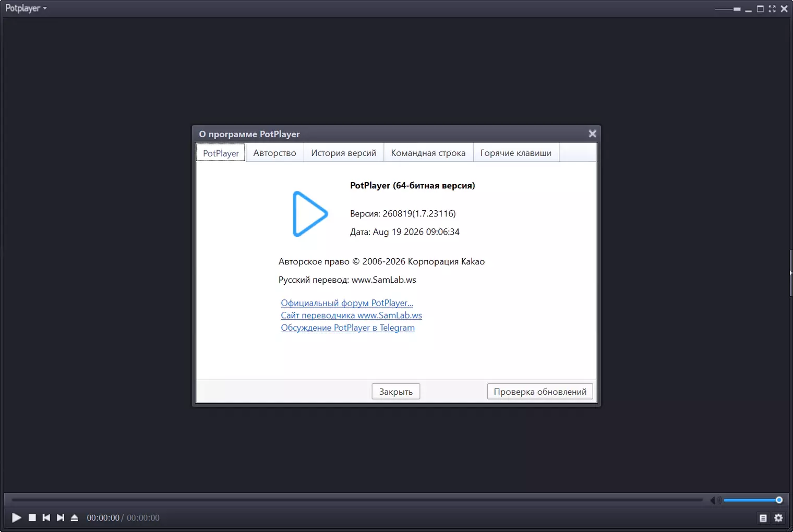
Task: Start playback with the play button
Action: [17, 517]
